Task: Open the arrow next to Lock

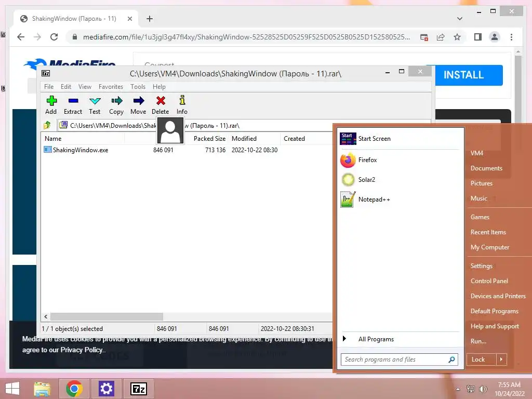Action: 501,360
